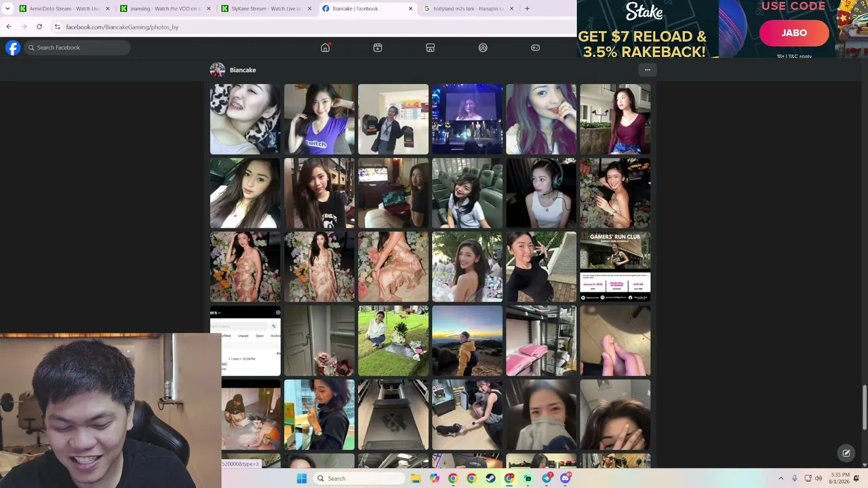Click the Biancake profile avatar

pyautogui.click(x=218, y=70)
